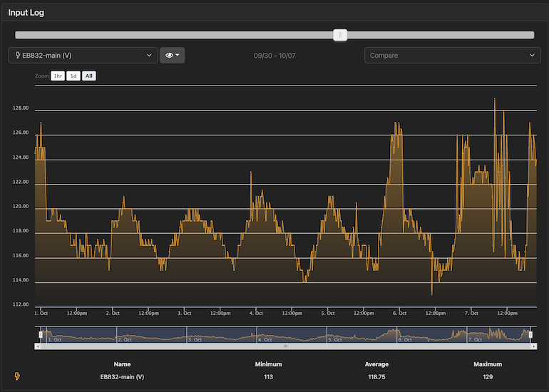The height and width of the screenshot is (392, 549).
Task: Click the Maximum value 129
Action: click(488, 377)
